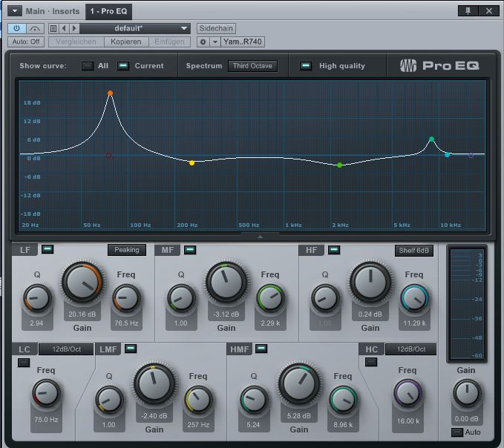Screen dimensions: 504x448
Task: Click the Vergleichen button
Action: point(76,42)
